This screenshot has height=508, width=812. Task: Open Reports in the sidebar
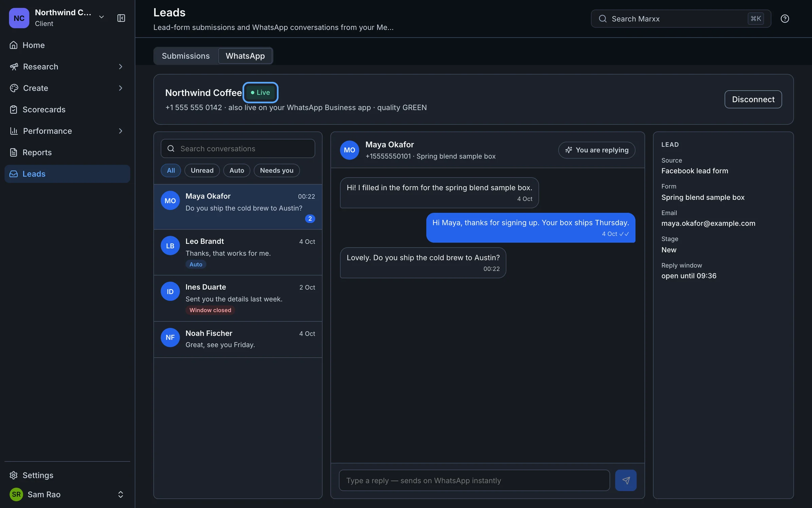(67, 152)
